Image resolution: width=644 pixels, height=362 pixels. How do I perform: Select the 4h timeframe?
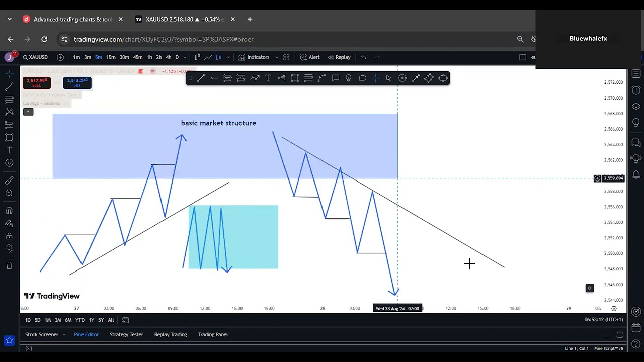click(x=169, y=57)
